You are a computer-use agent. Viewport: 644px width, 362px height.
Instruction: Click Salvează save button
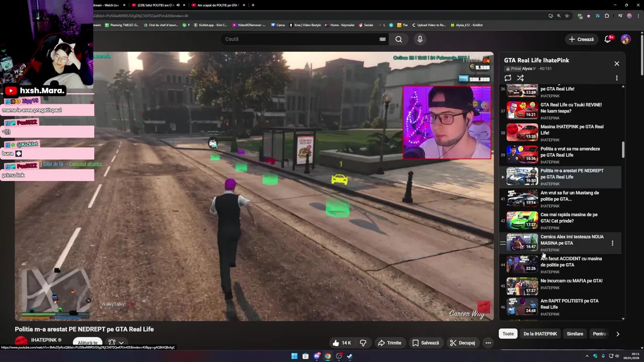click(426, 343)
